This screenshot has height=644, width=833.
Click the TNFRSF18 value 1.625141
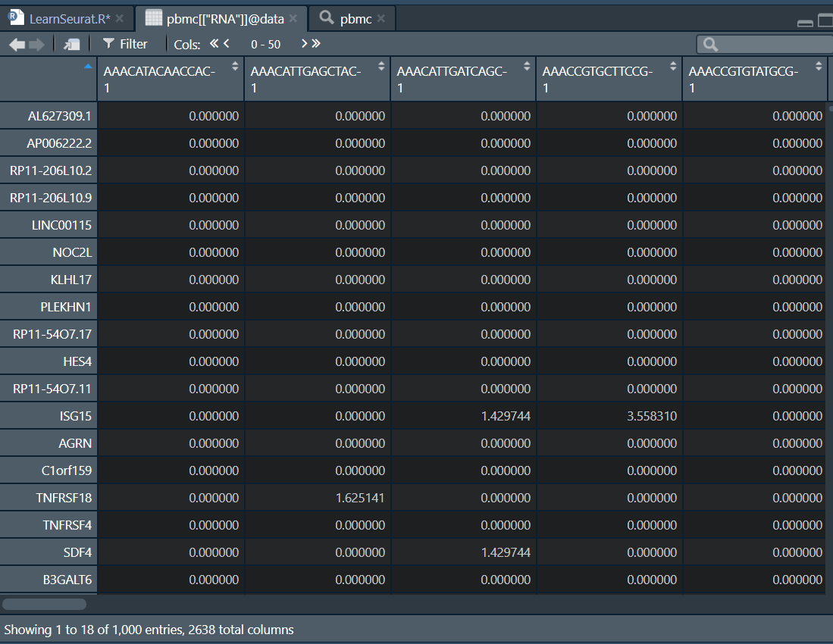coord(360,498)
